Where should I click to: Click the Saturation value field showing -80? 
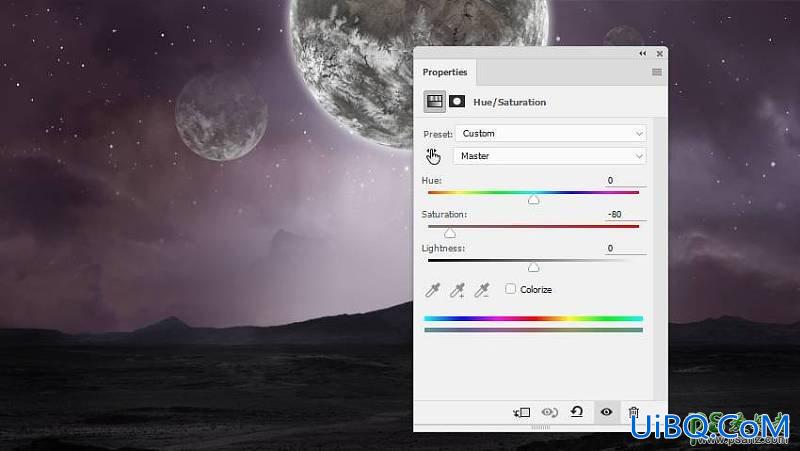coord(626,215)
